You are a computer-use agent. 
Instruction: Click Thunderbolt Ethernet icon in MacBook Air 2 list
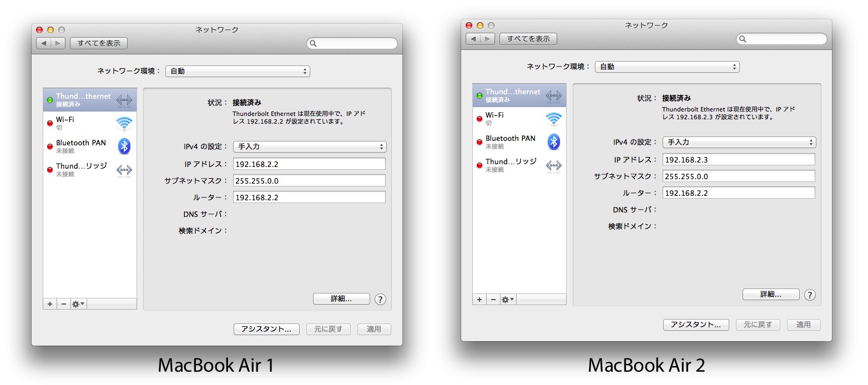tap(554, 95)
